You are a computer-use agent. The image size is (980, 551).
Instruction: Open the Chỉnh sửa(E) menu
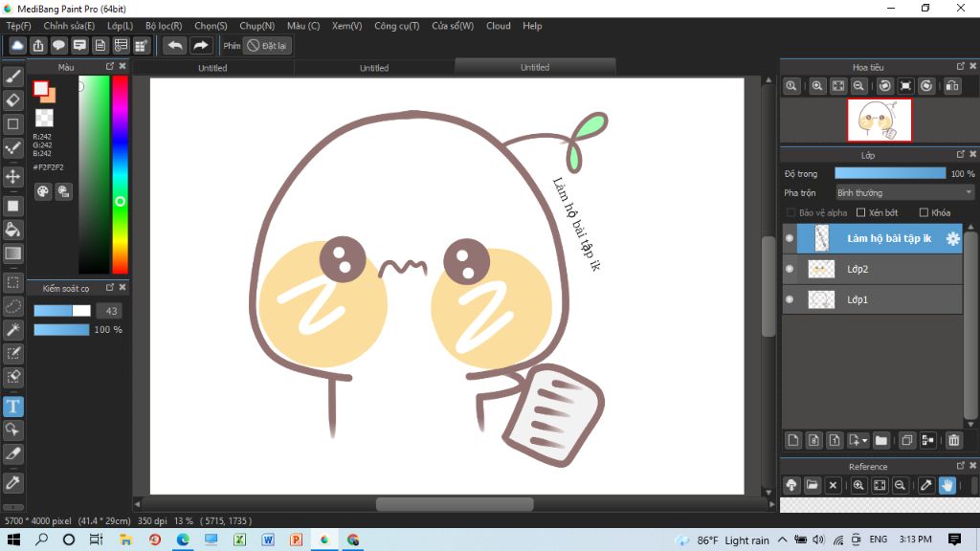(x=69, y=26)
